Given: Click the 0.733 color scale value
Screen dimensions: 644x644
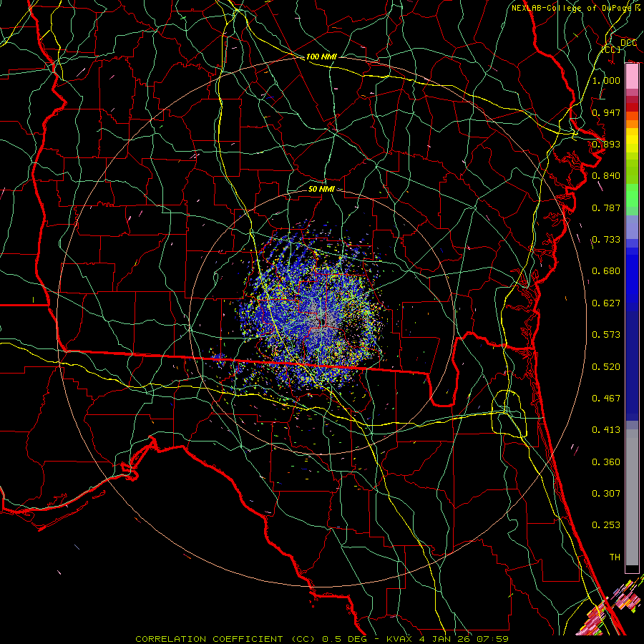Looking at the screenshot, I should [606, 240].
